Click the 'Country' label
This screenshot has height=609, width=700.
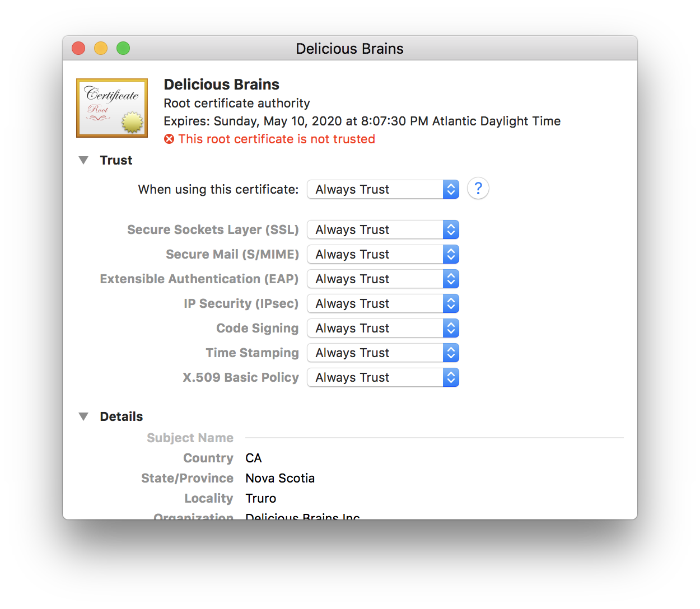208,458
